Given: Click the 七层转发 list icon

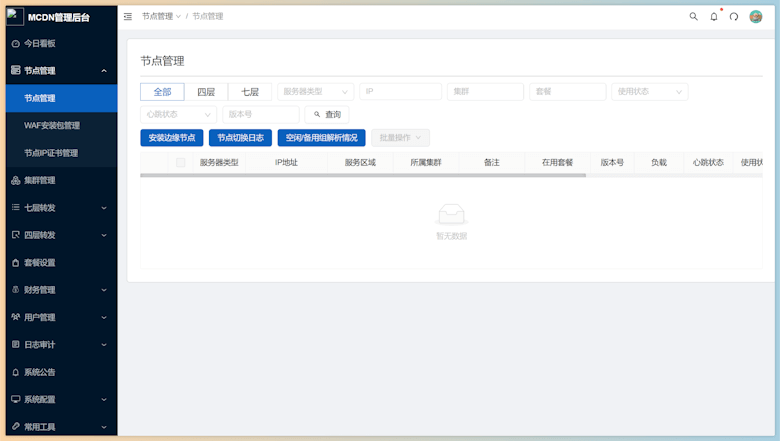Looking at the screenshot, I should pyautogui.click(x=15, y=207).
